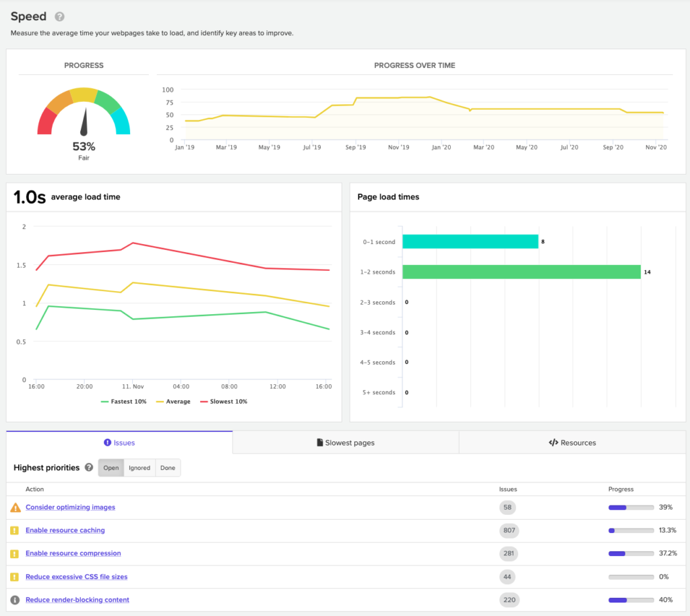Open the Consider optimizing images link
Screen dimensions: 690x616
coord(70,507)
